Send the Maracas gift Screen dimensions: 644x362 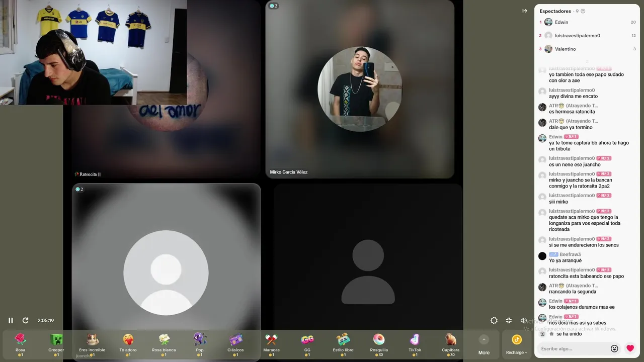pyautogui.click(x=271, y=345)
